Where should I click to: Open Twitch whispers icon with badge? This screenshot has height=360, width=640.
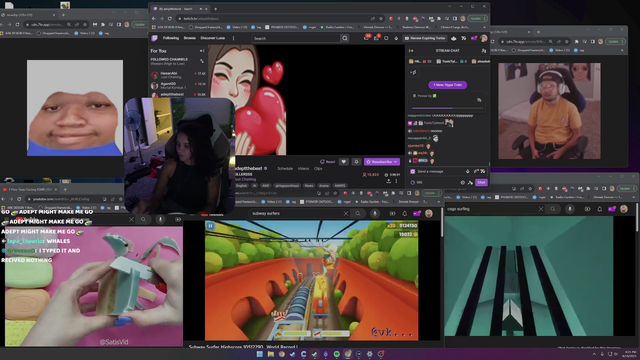coord(377,38)
